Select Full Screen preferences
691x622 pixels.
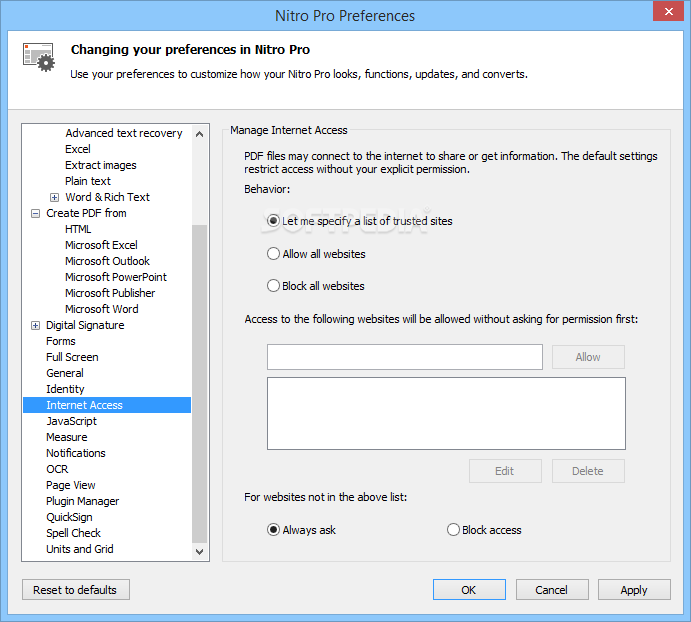[72, 358]
